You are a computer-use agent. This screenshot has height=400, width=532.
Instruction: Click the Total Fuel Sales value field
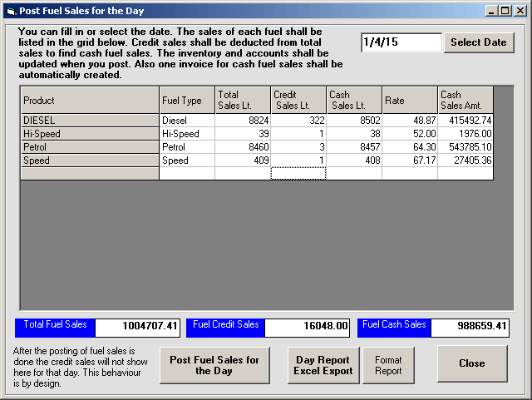pos(138,328)
